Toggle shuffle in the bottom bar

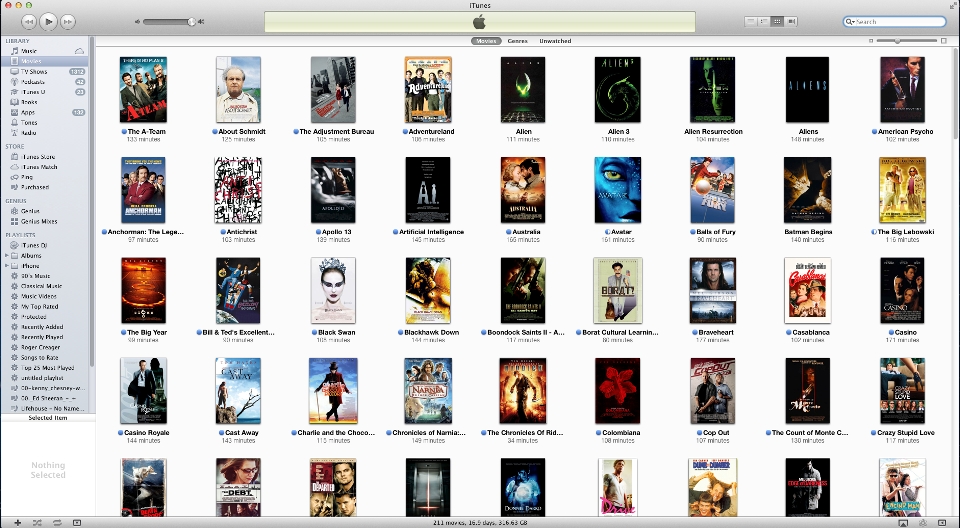(37, 522)
